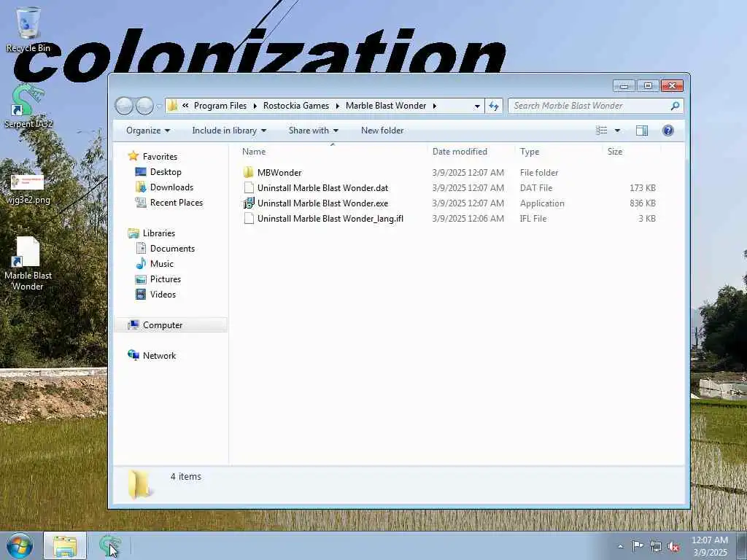
Task: Open the Windows Start orb
Action: point(19,545)
